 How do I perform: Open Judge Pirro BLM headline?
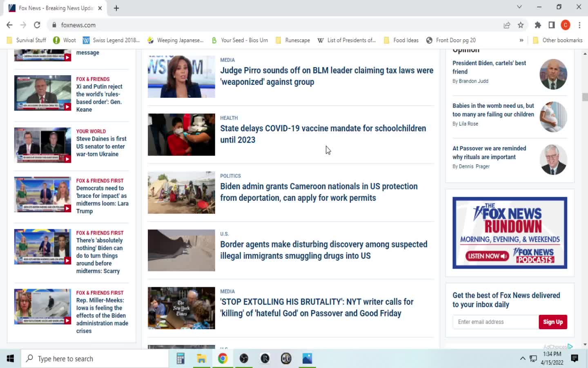coord(327,76)
